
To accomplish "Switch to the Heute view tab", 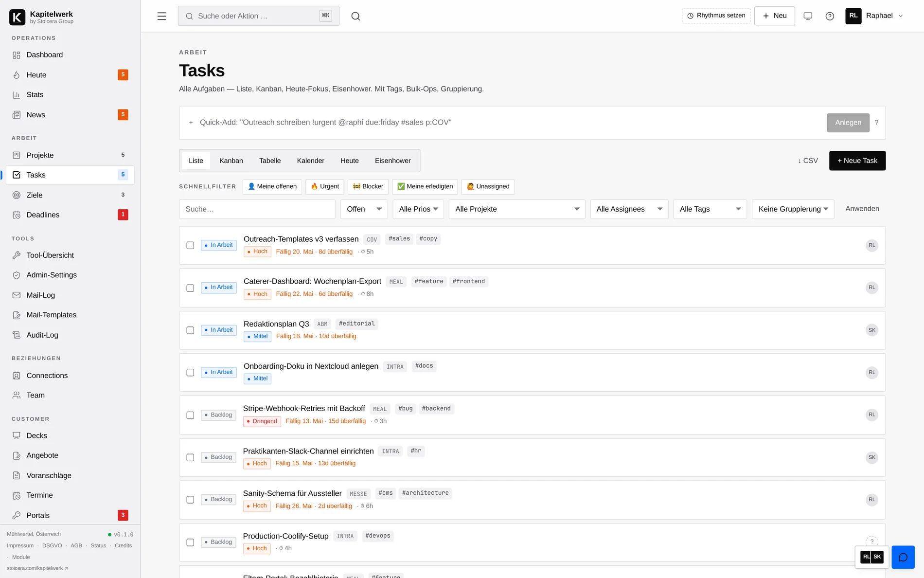I will click(x=350, y=161).
